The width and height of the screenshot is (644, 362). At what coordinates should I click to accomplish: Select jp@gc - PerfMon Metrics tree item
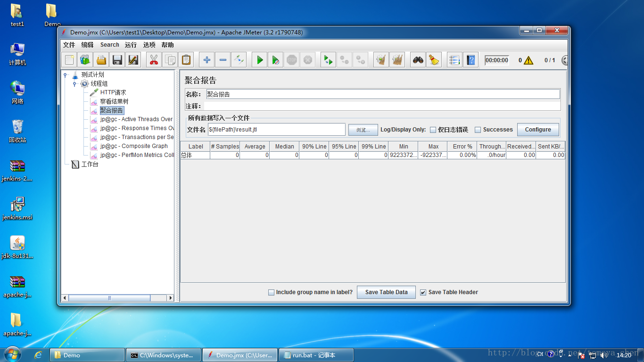click(137, 155)
